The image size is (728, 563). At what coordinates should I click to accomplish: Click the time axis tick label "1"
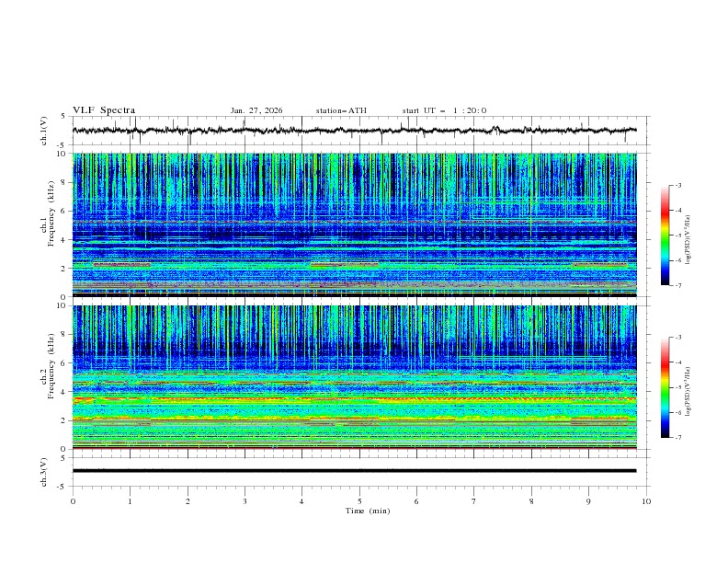tap(130, 501)
